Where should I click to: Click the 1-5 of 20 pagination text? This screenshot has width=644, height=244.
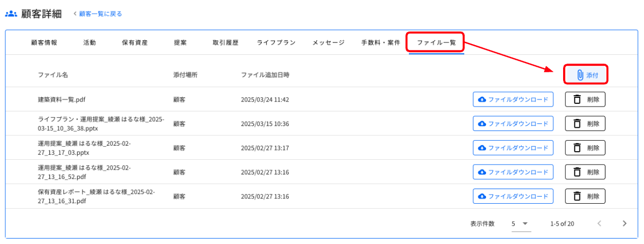tap(562, 224)
